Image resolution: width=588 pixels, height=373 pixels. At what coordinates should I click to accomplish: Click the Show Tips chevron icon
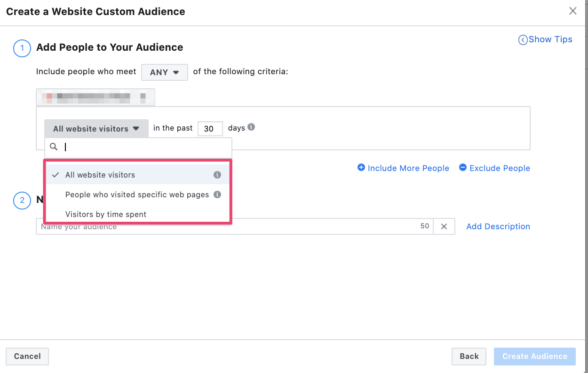pyautogui.click(x=523, y=39)
